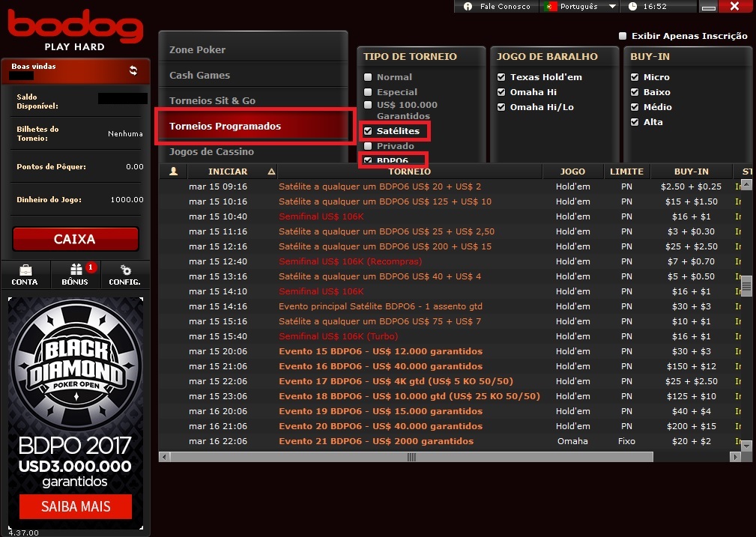Click the bodog logo
This screenshot has width=756, height=537.
point(76,25)
